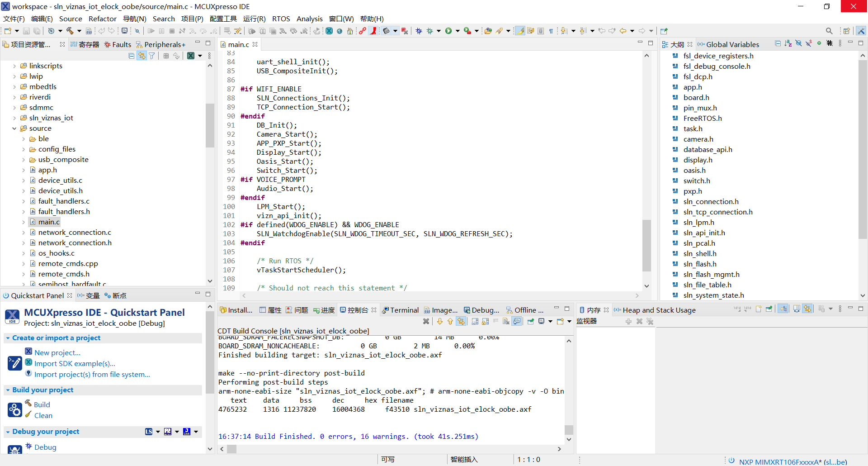Viewport: 868px width, 466px height.
Task: Expand the linkscripts folder
Action: click(x=14, y=66)
